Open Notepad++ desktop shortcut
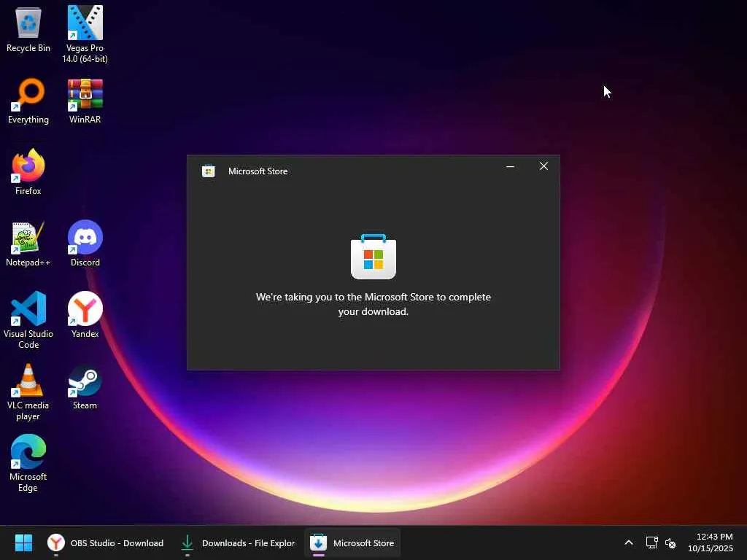The height and width of the screenshot is (560, 747). tap(28, 244)
